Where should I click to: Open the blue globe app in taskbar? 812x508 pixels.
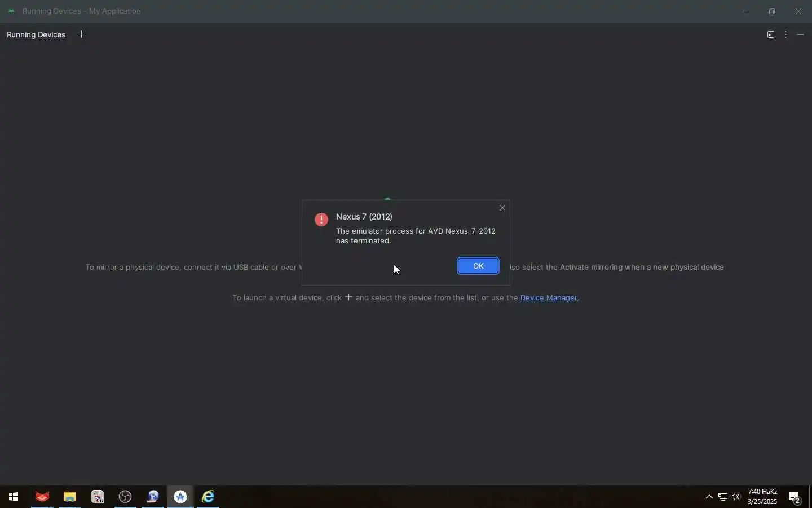click(x=153, y=497)
